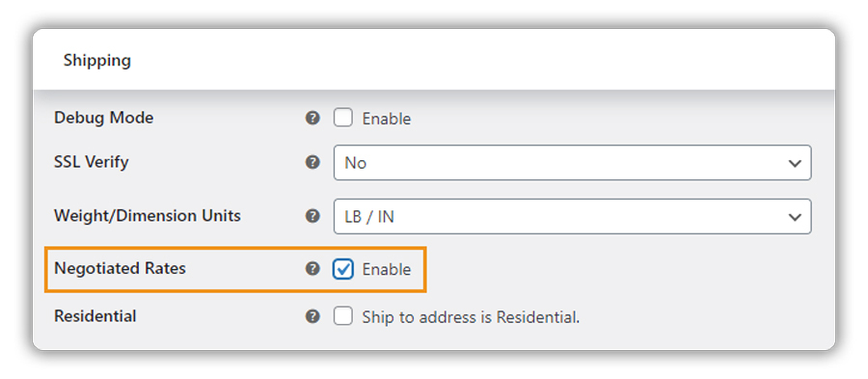Image resolution: width=868 pixels, height=379 pixels.
Task: Click the Enable text beside Negotiated Rates
Action: [x=387, y=269]
